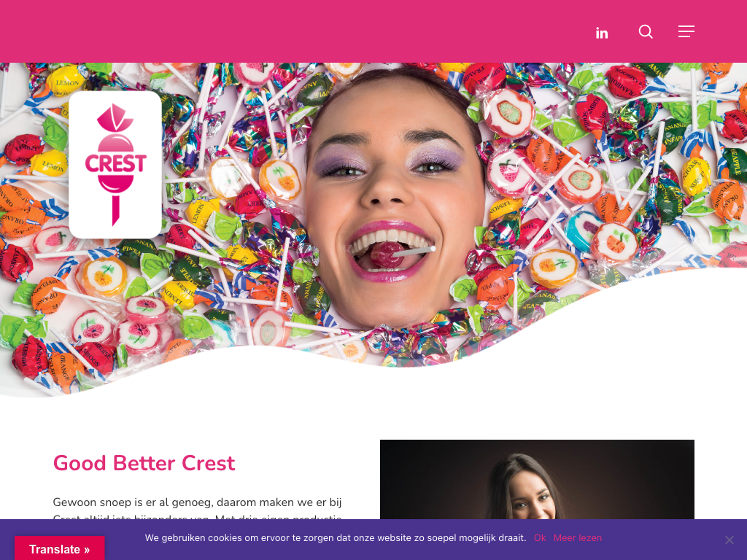Open the LinkedIn profile icon
Image resolution: width=747 pixels, height=560 pixels.
click(602, 33)
